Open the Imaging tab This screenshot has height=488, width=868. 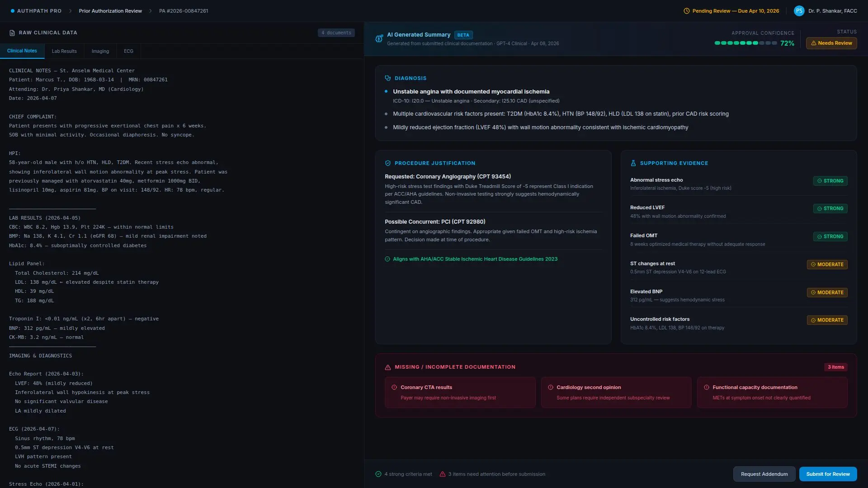[100, 52]
